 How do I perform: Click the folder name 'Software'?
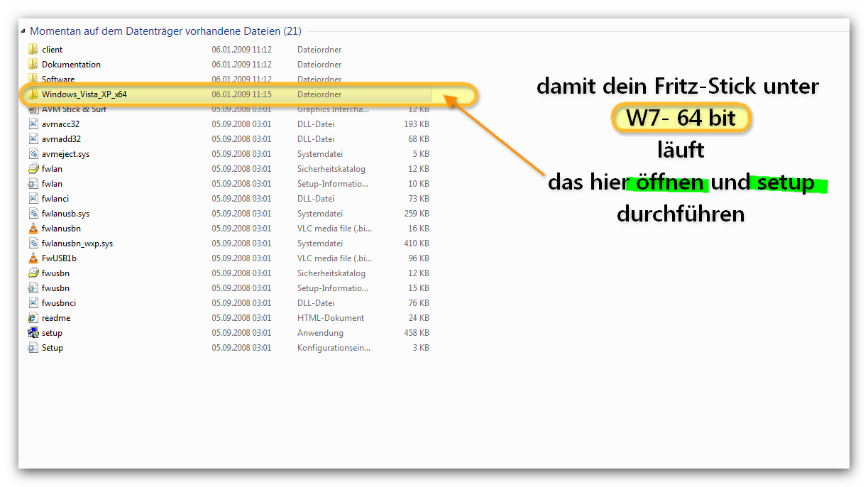(x=58, y=80)
